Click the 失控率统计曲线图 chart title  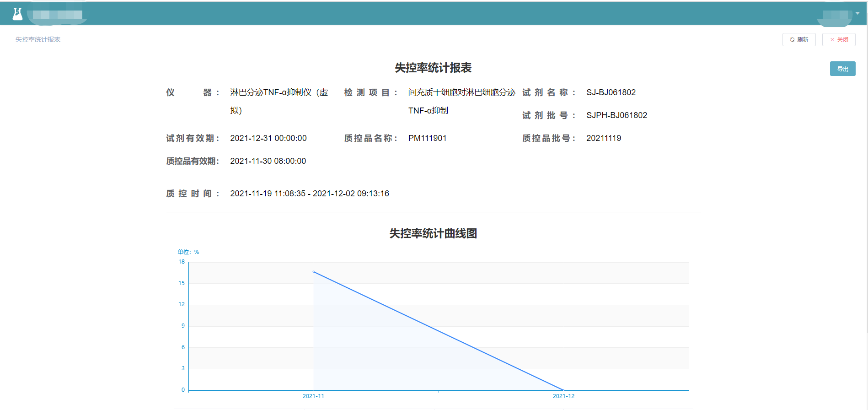point(433,234)
